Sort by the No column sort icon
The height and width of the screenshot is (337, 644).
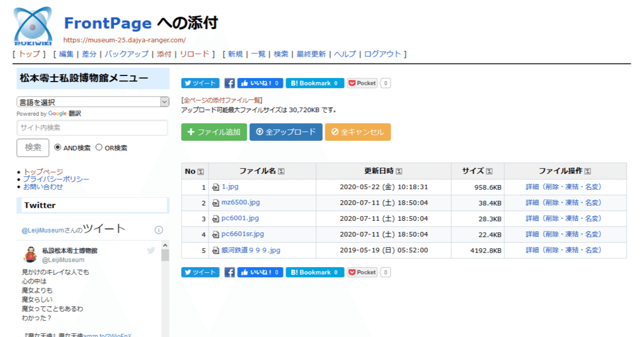point(201,172)
